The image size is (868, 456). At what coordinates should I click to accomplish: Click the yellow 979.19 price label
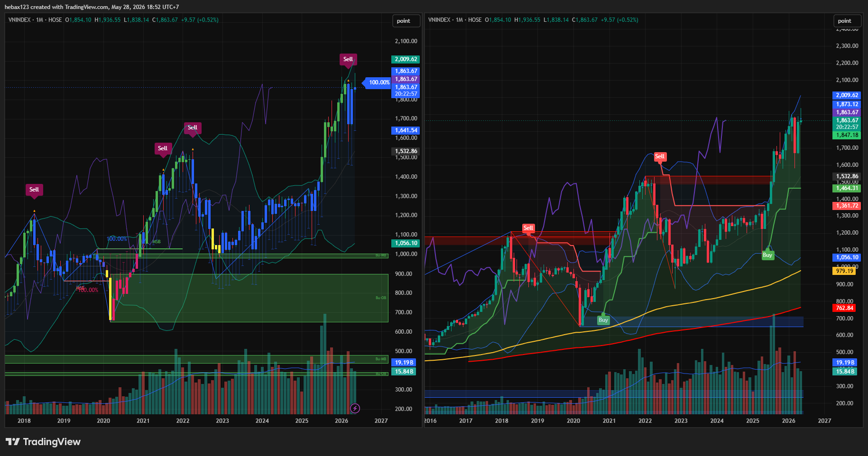(x=844, y=271)
